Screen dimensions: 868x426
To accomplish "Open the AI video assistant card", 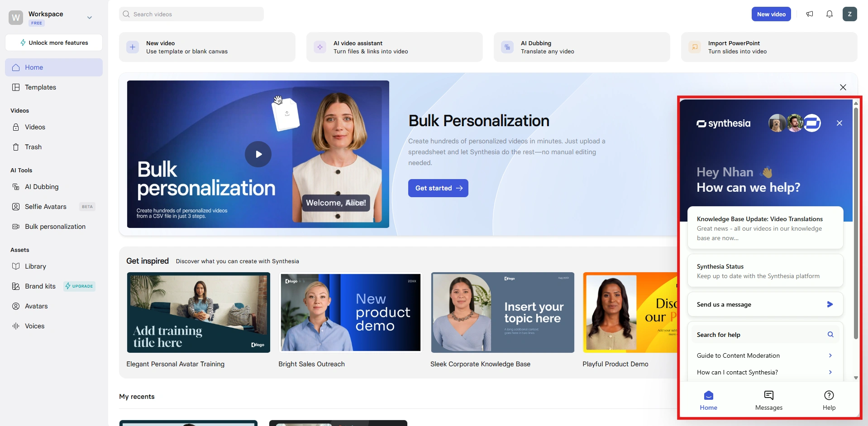I will point(395,47).
